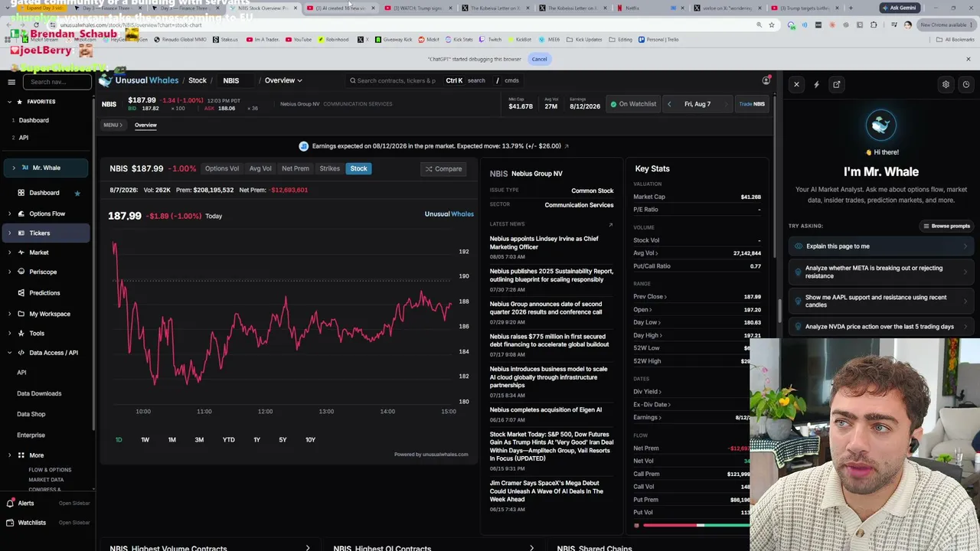Open the earnings expected move arrow link

[566, 146]
